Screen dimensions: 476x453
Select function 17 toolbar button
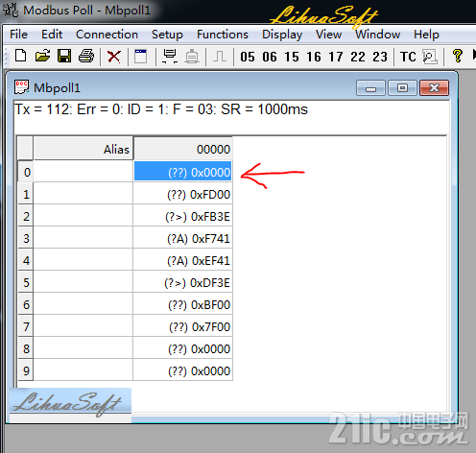click(x=336, y=57)
